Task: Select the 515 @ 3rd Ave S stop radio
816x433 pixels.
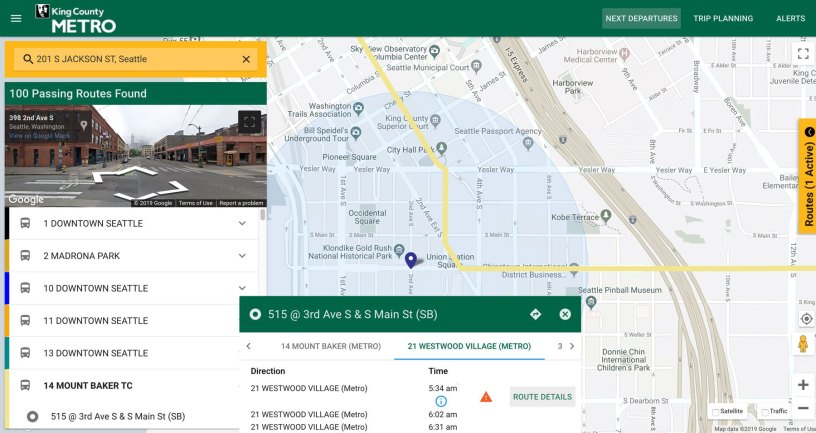Action: [x=32, y=417]
